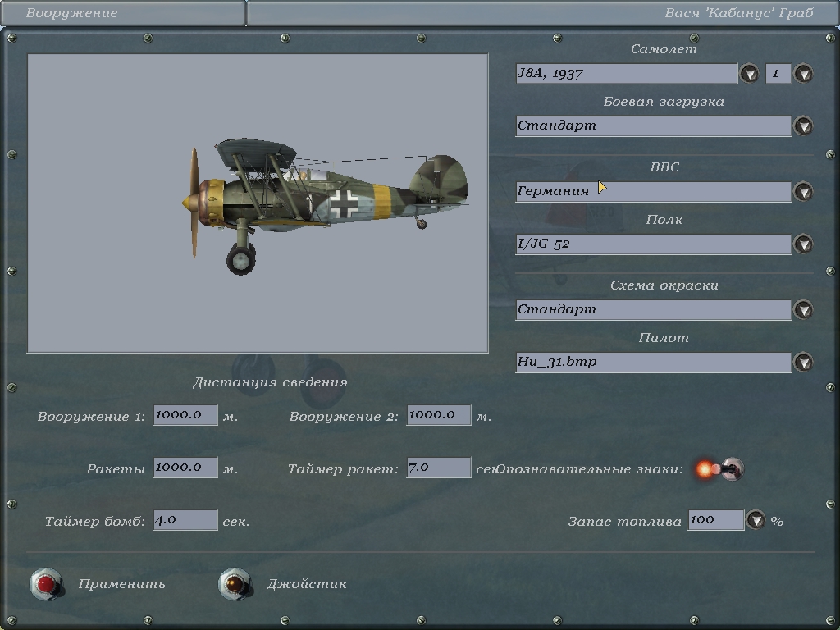Image resolution: width=840 pixels, height=630 pixels.
Task: Click the red Применить button
Action: [46, 584]
